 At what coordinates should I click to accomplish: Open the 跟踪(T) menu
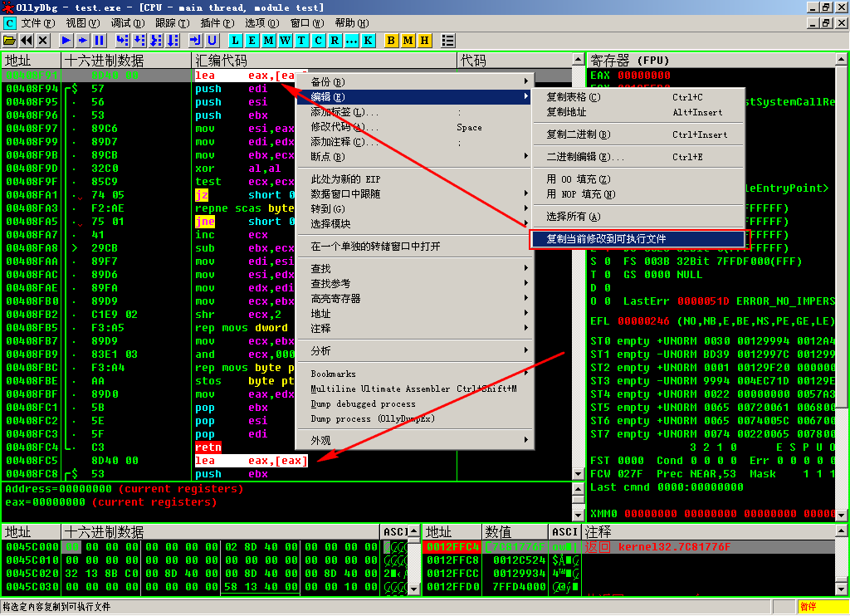(173, 22)
